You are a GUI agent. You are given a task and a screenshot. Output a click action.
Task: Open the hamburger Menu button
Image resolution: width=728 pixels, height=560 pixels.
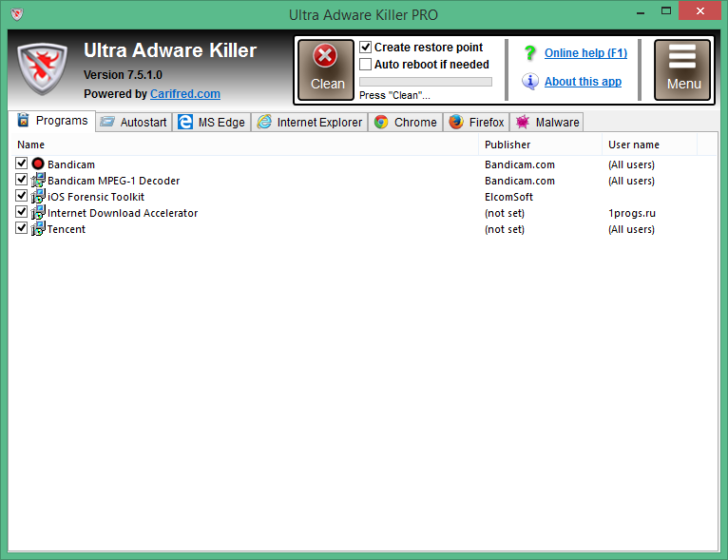point(682,68)
